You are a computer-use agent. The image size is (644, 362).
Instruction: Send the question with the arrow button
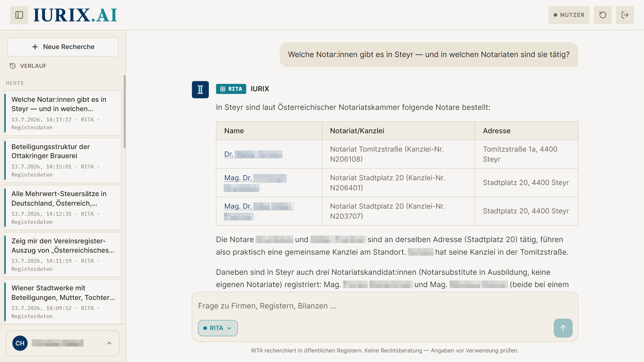[563, 328]
